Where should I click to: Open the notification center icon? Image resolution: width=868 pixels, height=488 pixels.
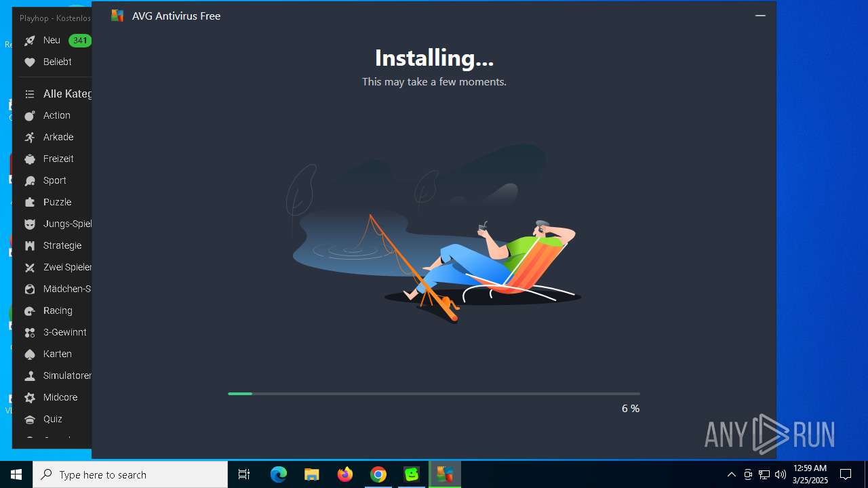[x=846, y=474]
